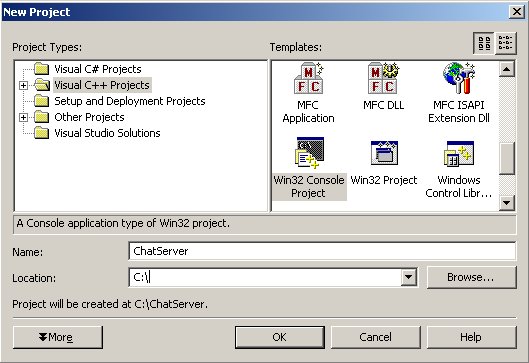Cancel the New Project dialog
The image size is (529, 363).
click(x=375, y=337)
